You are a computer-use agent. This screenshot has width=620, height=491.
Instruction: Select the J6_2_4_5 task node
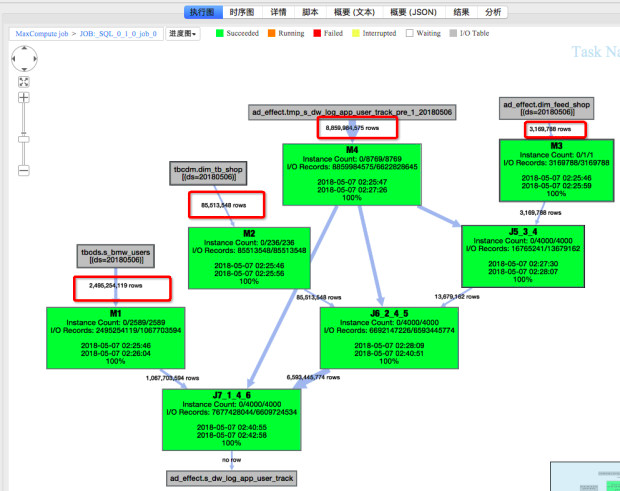[x=389, y=338]
